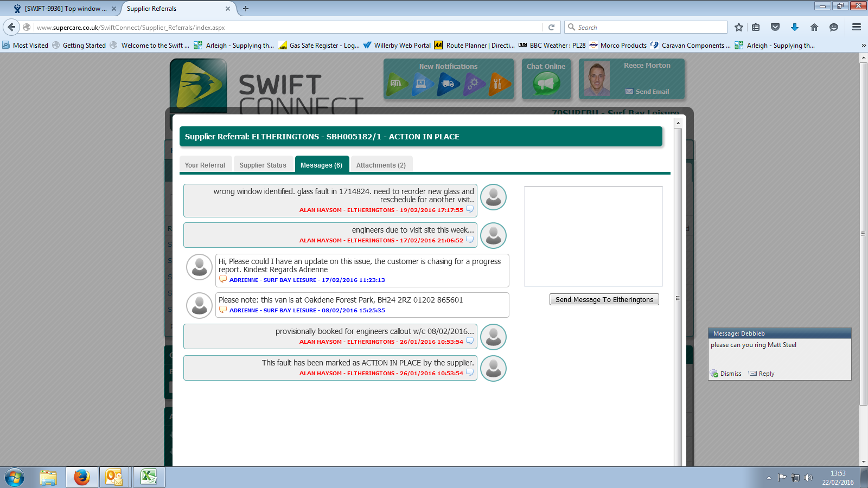This screenshot has height=488, width=868.
Task: Click the green caravan notification icon
Action: coord(397,84)
